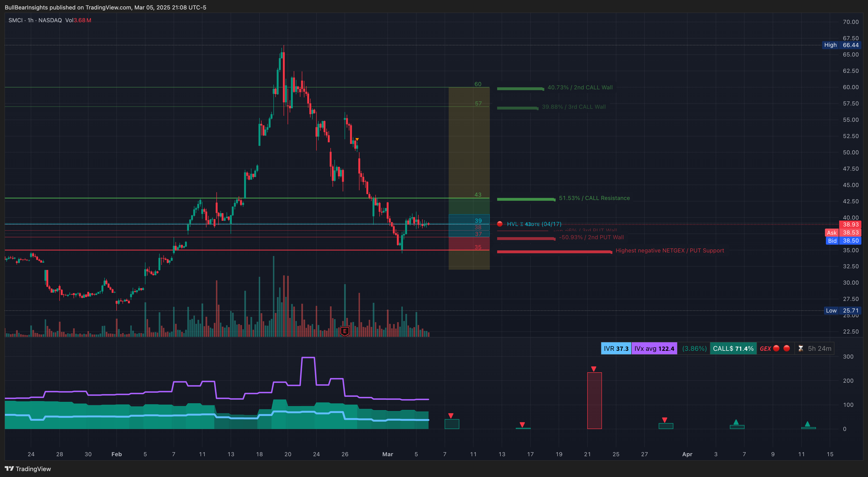
Task: Click the 'Apr' label on date axis
Action: (687, 455)
